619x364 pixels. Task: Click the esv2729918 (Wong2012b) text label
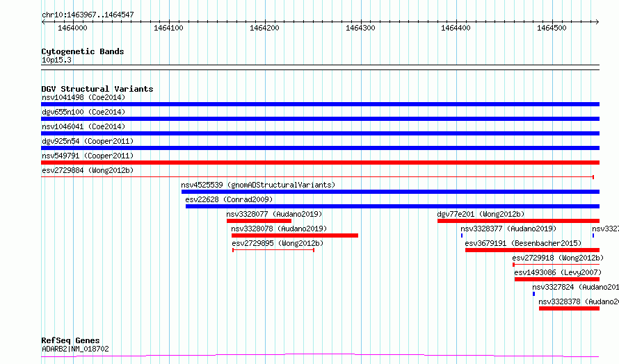tap(558, 258)
